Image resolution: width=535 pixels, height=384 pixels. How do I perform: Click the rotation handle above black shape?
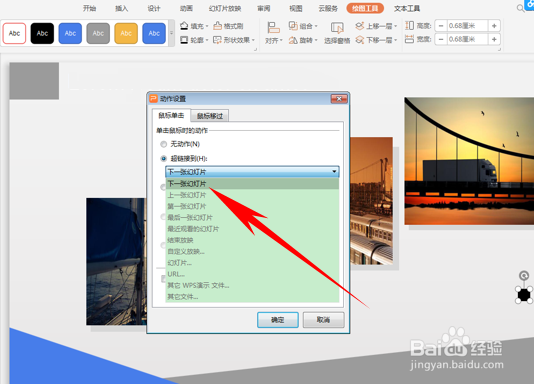coord(524,275)
